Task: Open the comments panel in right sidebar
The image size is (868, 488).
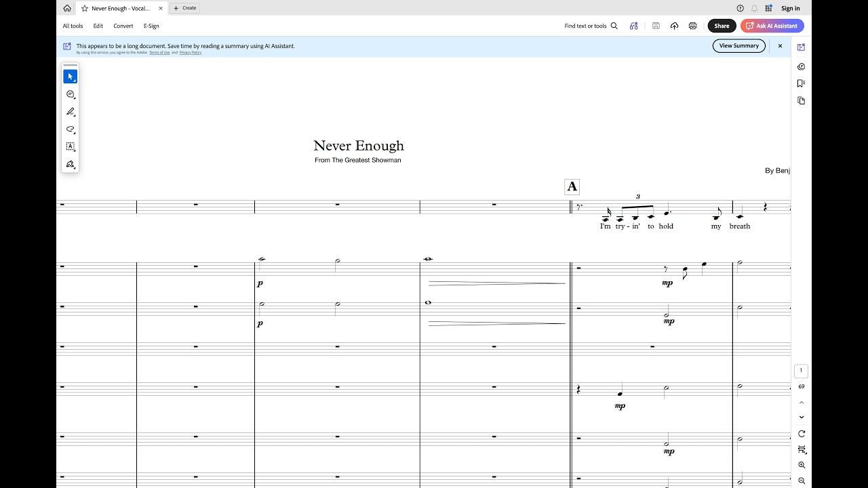Action: pyautogui.click(x=801, y=66)
